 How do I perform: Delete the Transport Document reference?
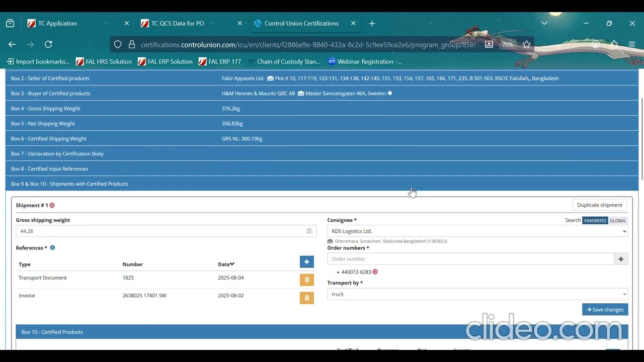click(x=307, y=280)
